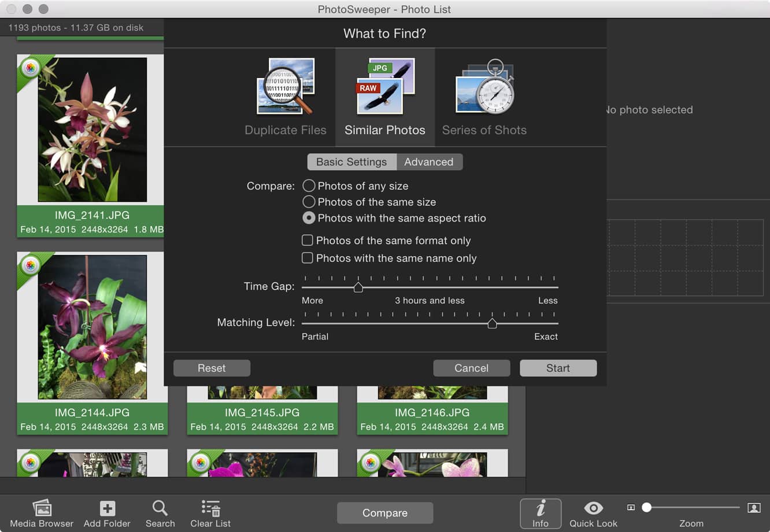Cancel the What to Find dialog
The image size is (770, 532).
tap(471, 368)
